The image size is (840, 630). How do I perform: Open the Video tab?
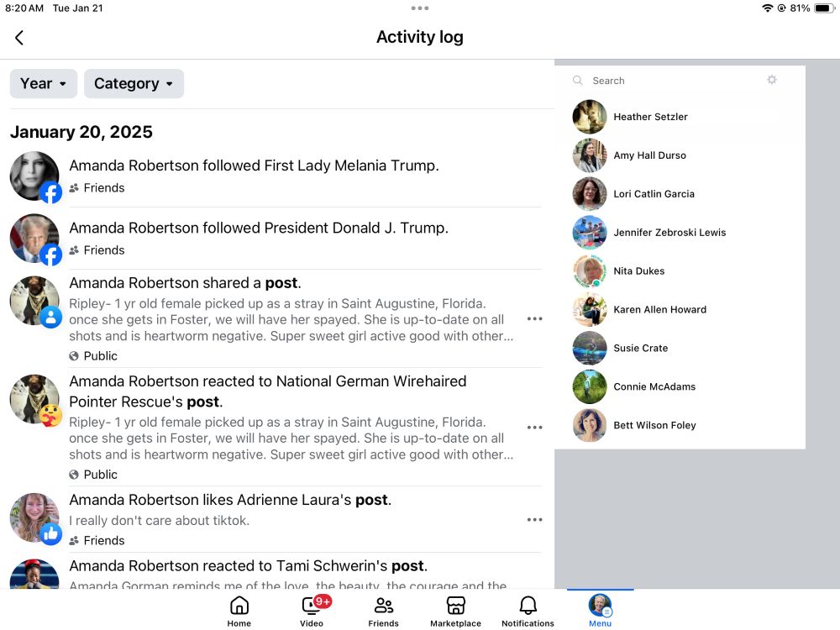pyautogui.click(x=312, y=612)
